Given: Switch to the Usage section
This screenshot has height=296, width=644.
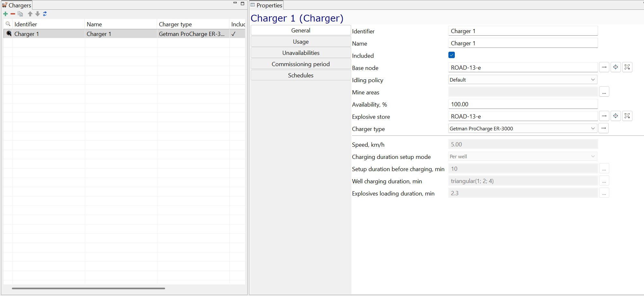Looking at the screenshot, I should (301, 42).
